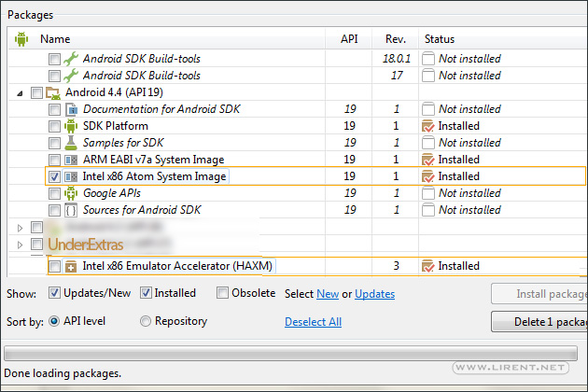The height and width of the screenshot is (392, 588).
Task: Click the Google APIs android icon
Action: coord(71,193)
